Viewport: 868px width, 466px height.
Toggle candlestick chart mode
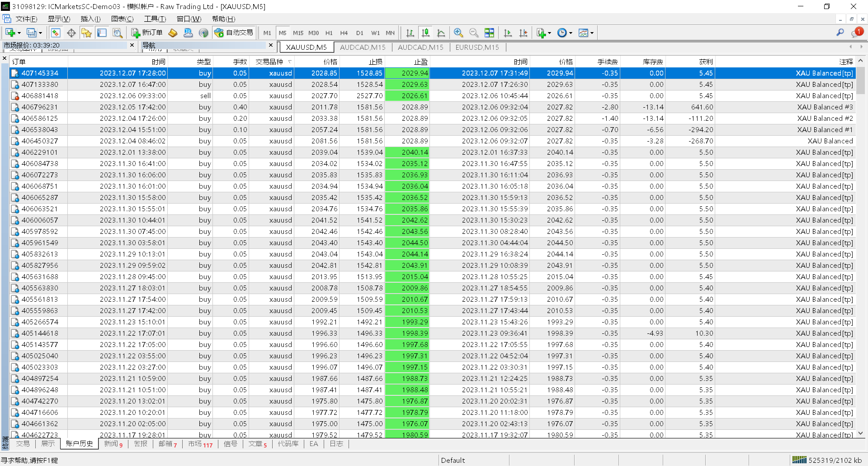coord(425,33)
